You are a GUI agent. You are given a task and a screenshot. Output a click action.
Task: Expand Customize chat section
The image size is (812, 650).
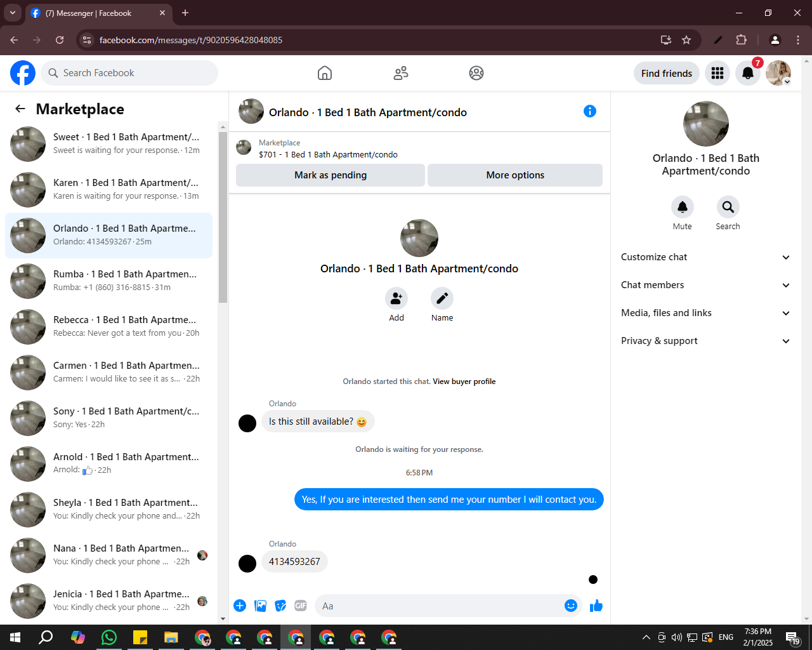705,257
